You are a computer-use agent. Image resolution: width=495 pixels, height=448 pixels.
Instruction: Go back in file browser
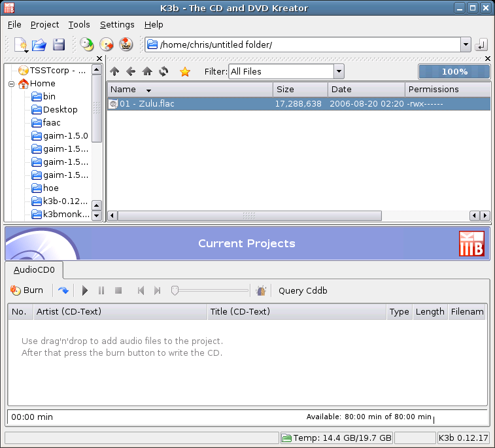[x=131, y=71]
